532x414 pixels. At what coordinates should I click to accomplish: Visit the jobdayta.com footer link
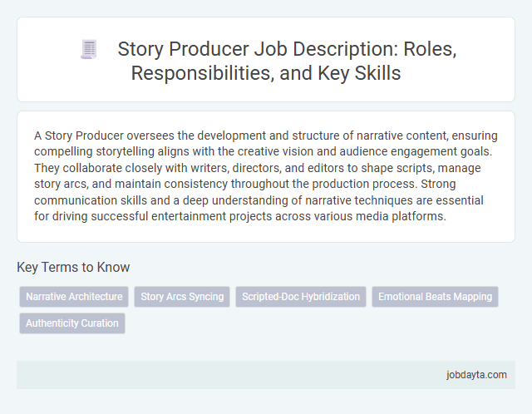476,375
